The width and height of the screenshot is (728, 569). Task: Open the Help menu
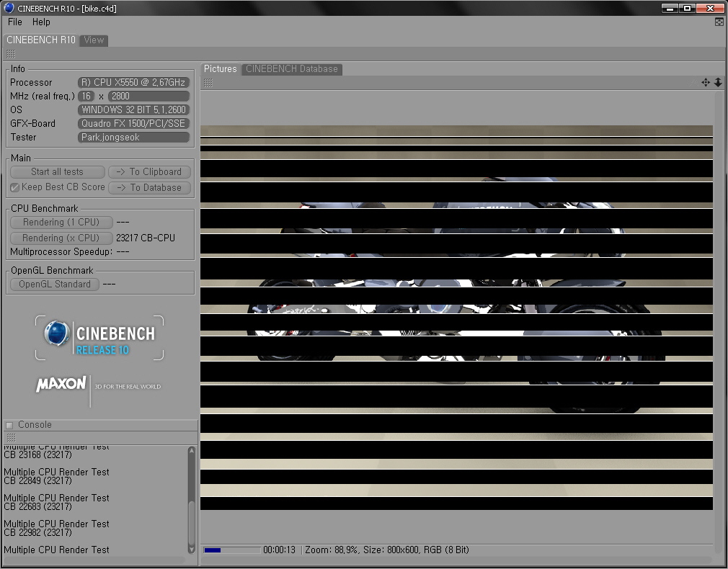coord(41,22)
